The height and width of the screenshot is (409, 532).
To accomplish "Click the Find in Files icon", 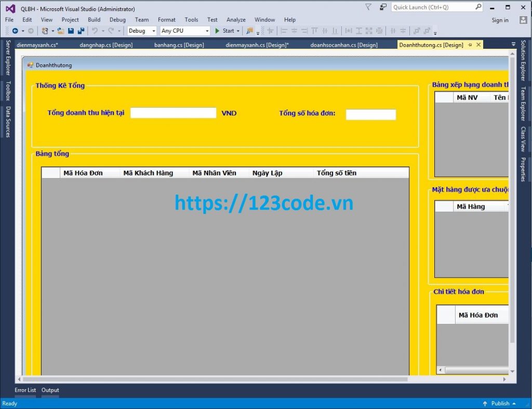I will coord(249,31).
